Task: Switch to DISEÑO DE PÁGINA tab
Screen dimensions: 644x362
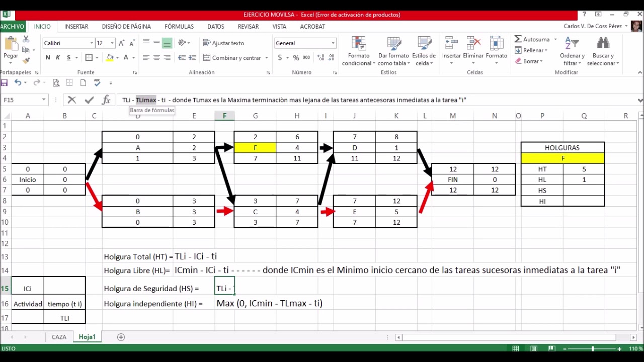Action: [126, 27]
